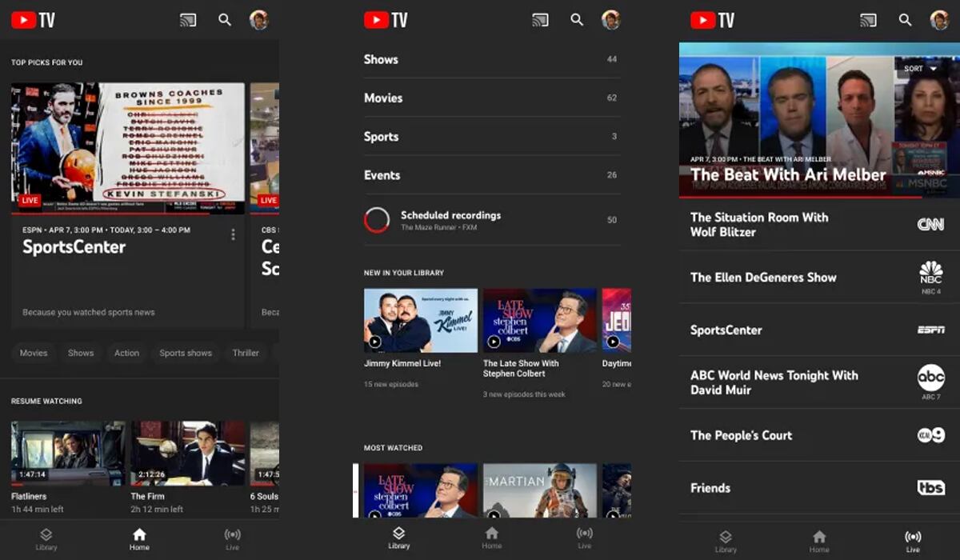Click the ESPN logo next to SportsCenter
The height and width of the screenshot is (560, 960).
pos(930,330)
